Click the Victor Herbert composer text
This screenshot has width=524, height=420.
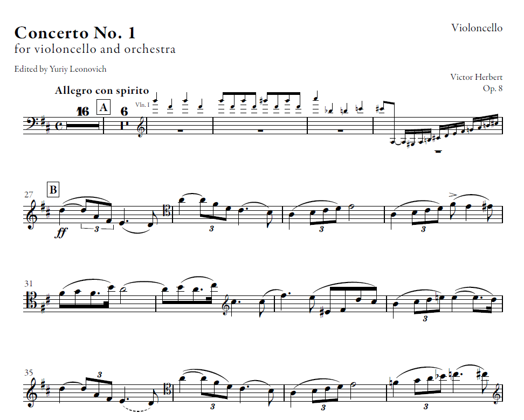click(x=476, y=77)
